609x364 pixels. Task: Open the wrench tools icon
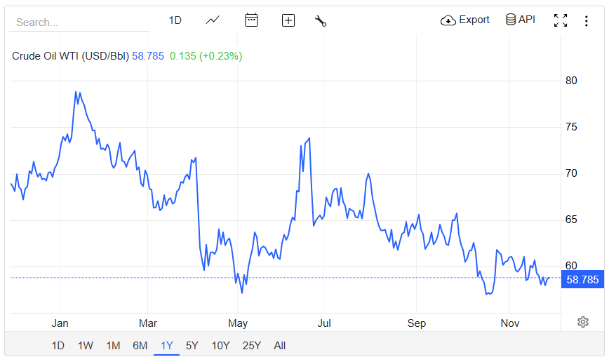321,20
